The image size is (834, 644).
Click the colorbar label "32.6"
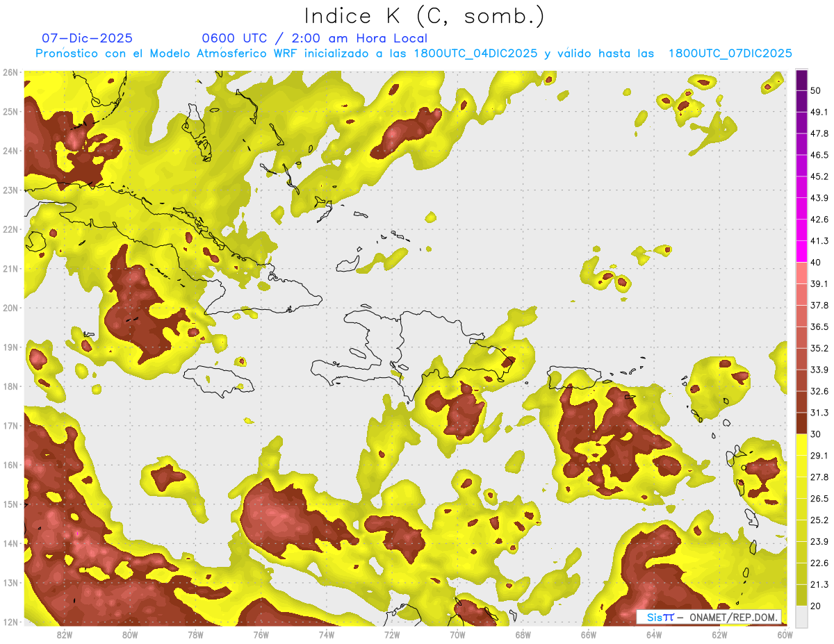pos(819,391)
